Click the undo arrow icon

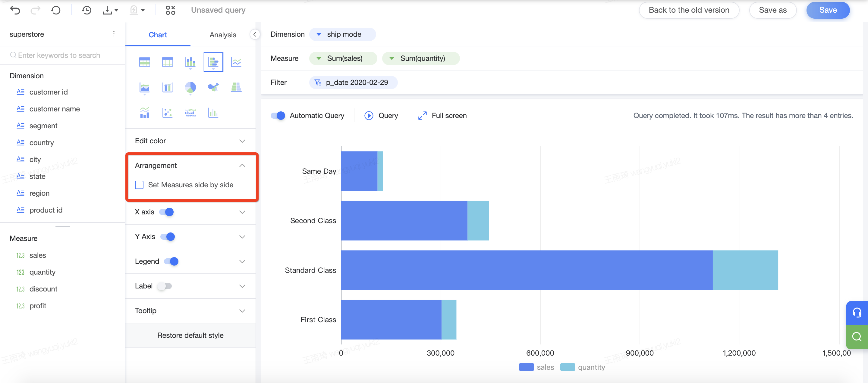(15, 10)
